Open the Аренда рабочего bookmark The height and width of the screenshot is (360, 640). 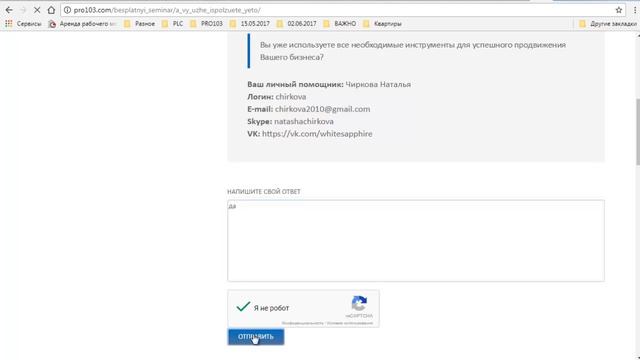click(x=83, y=24)
